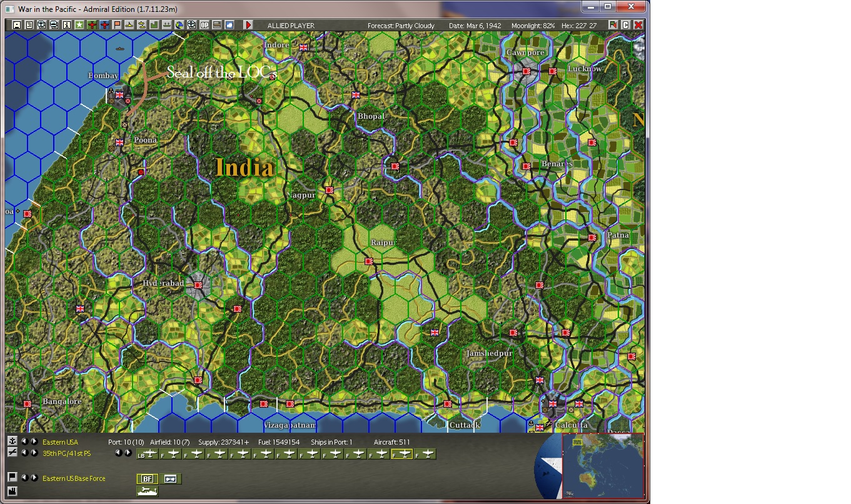Viewport: 851px width, 504px height.
Task: Click the 'ALLIED PLAYER' label
Action: point(291,26)
